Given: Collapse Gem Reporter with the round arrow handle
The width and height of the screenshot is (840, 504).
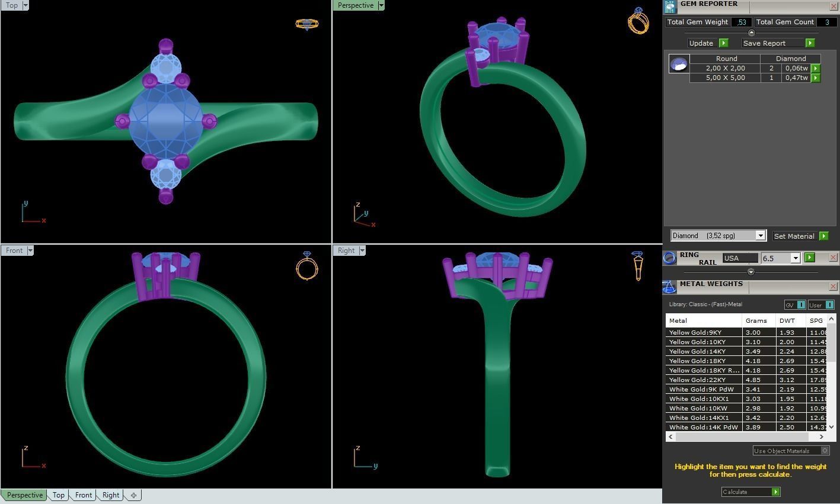Looking at the screenshot, I should click(752, 33).
